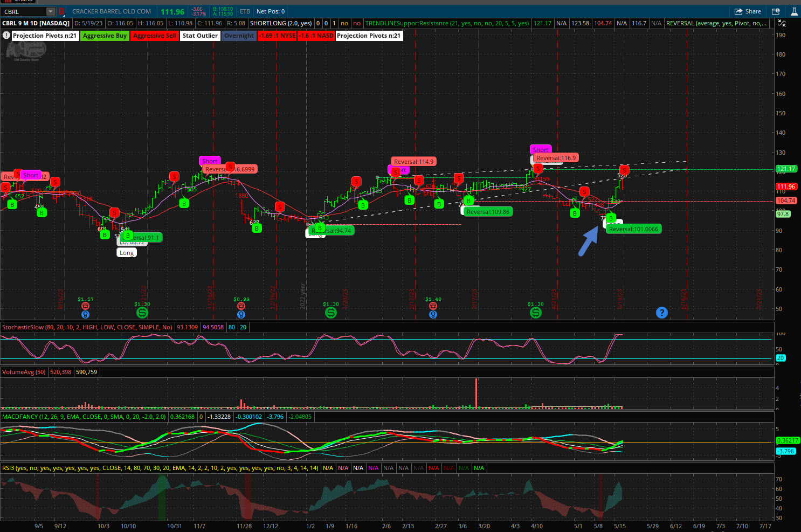Image resolution: width=801 pixels, height=532 pixels.
Task: Click the Reversal:116.9 chart bubble
Action: tap(556, 158)
